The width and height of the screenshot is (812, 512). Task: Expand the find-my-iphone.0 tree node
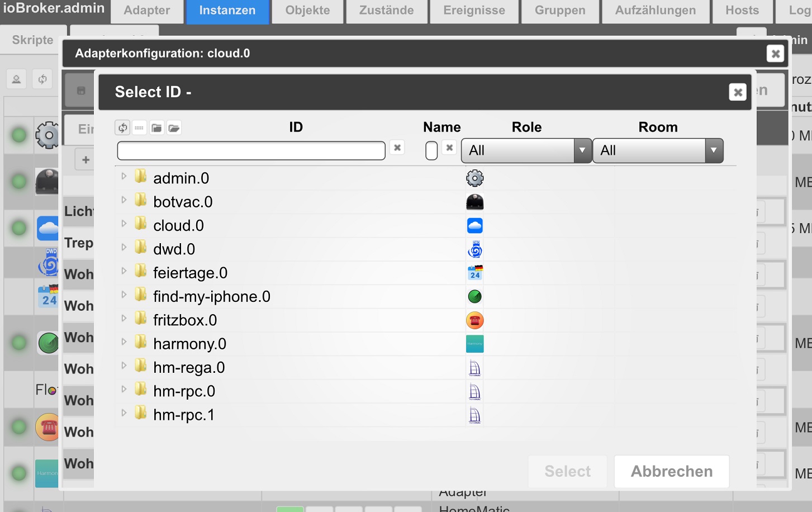pyautogui.click(x=124, y=295)
